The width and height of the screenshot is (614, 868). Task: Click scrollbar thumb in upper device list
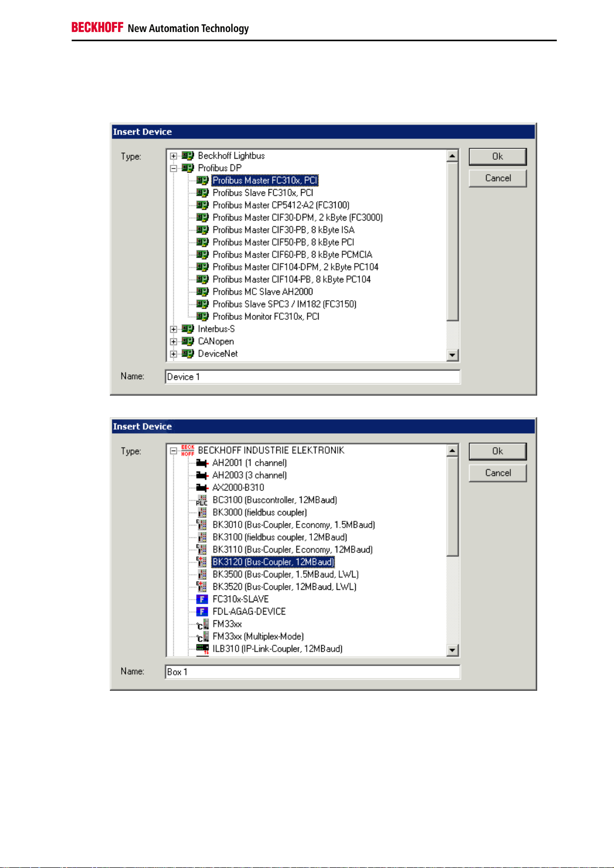point(453,241)
